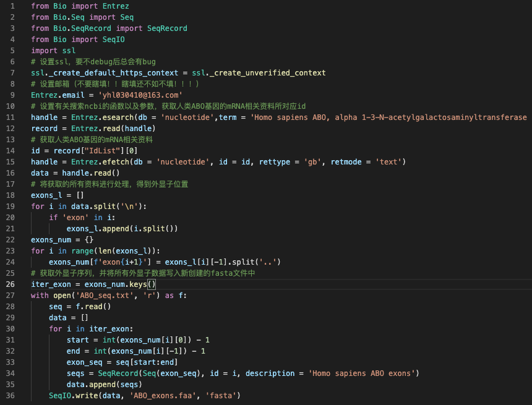Click line number 36 in gutter

10,396
